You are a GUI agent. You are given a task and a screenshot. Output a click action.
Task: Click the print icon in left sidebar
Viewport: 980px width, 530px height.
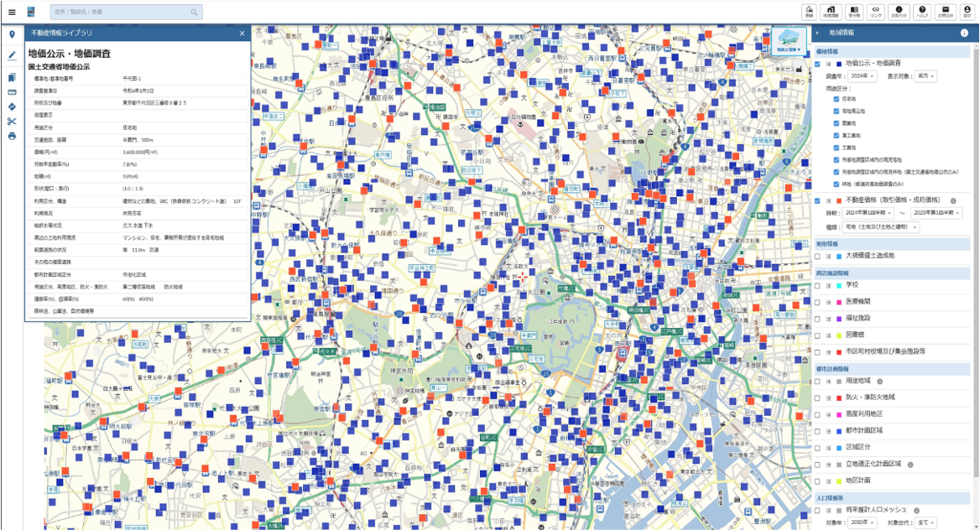12,136
